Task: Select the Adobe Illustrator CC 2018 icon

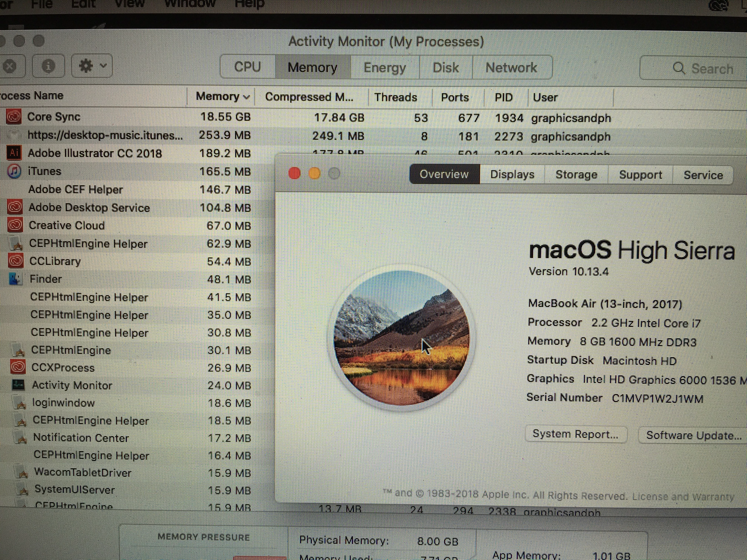Action: pyautogui.click(x=14, y=153)
